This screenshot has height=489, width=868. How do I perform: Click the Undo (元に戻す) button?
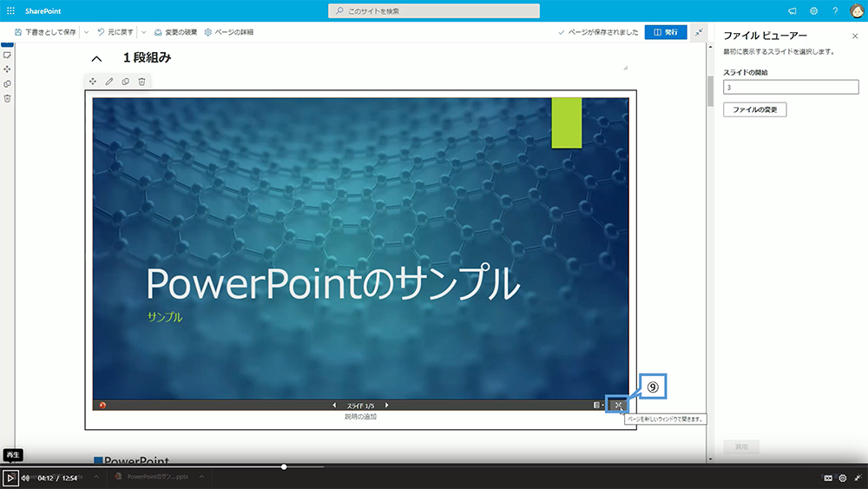point(115,32)
